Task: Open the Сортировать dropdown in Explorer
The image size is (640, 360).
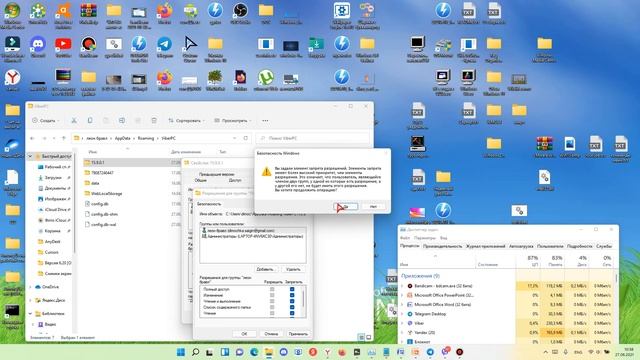Action: pyautogui.click(x=187, y=120)
